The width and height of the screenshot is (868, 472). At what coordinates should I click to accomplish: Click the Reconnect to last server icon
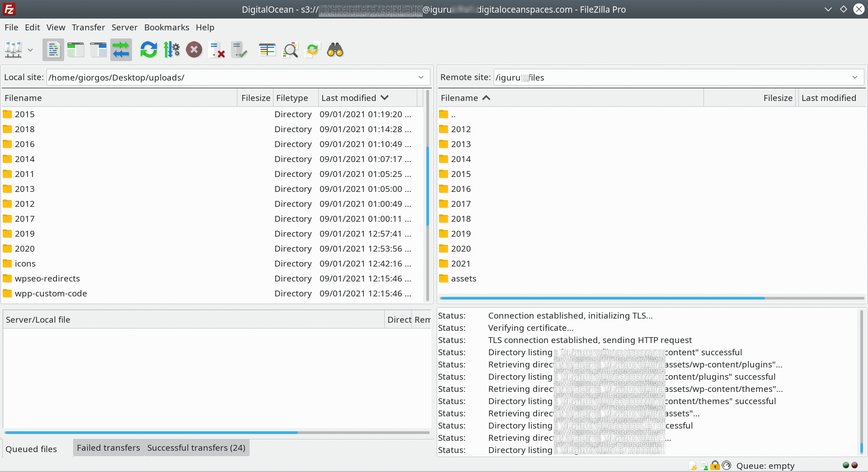coord(240,50)
